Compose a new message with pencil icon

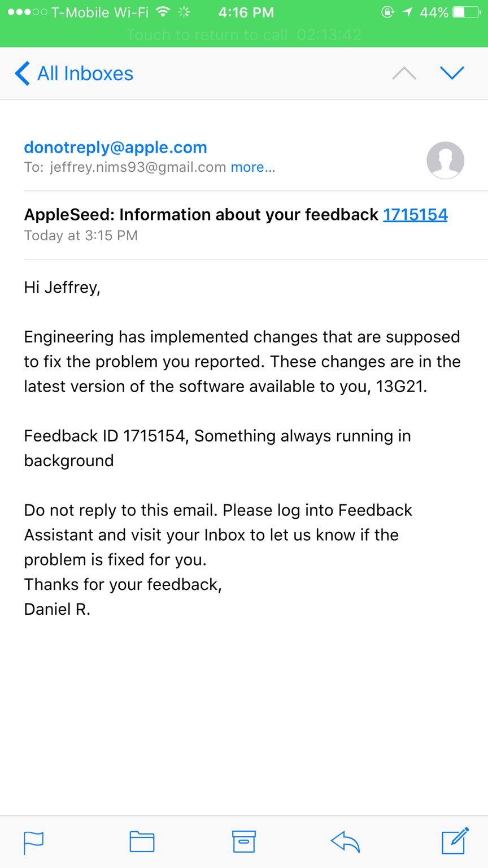455,840
